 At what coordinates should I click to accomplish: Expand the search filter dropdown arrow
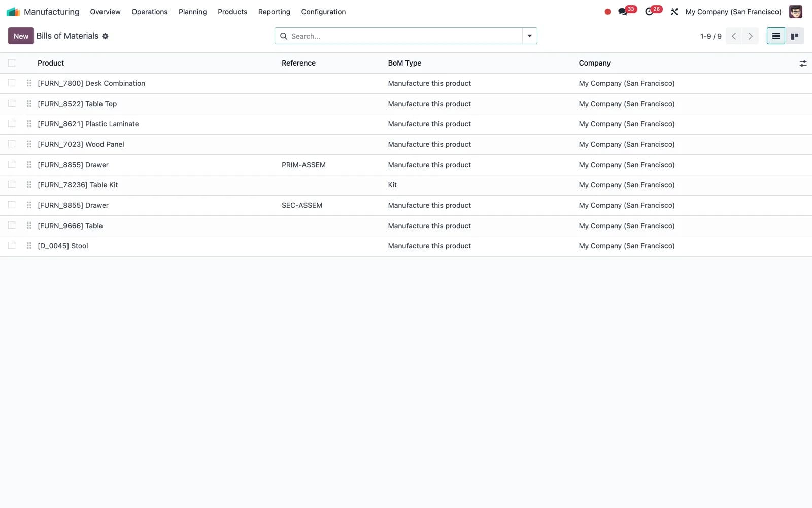[529, 36]
